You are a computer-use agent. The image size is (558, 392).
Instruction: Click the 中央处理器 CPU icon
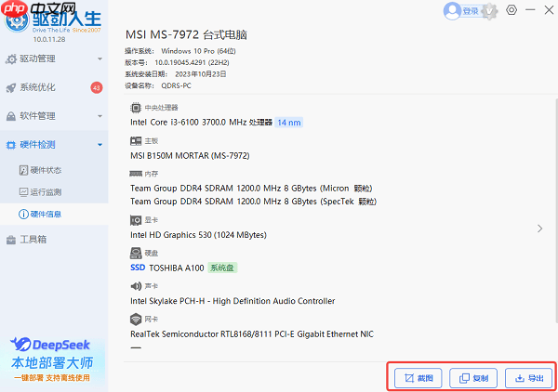pos(136,108)
